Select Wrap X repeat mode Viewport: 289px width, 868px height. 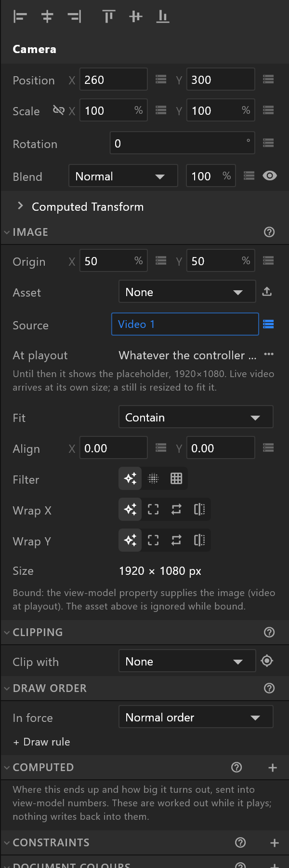point(176,509)
